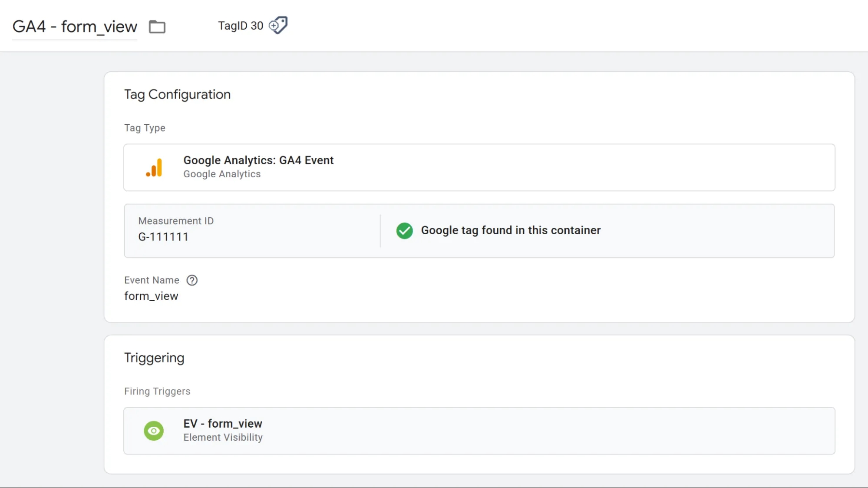Screen dimensions: 868x488
Task: Click the green Element Visibility eye icon
Action: pos(154,431)
